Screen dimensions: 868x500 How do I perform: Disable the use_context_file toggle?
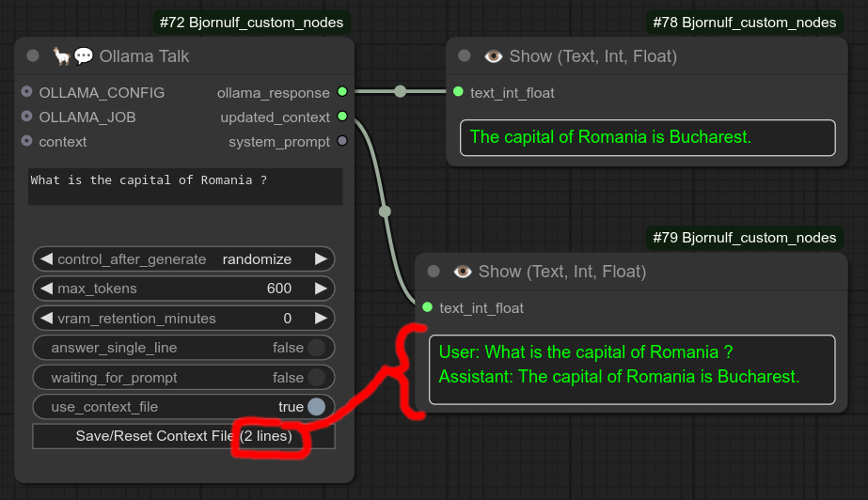point(316,407)
